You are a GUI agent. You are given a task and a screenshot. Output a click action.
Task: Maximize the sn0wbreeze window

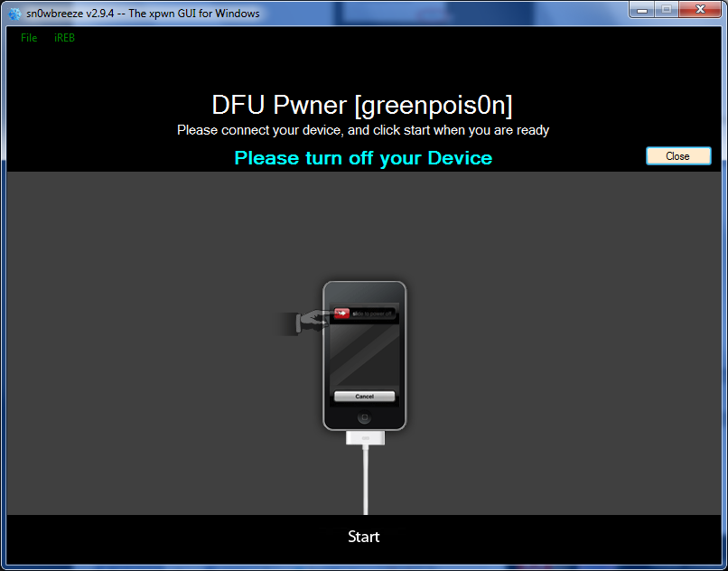coord(667,10)
